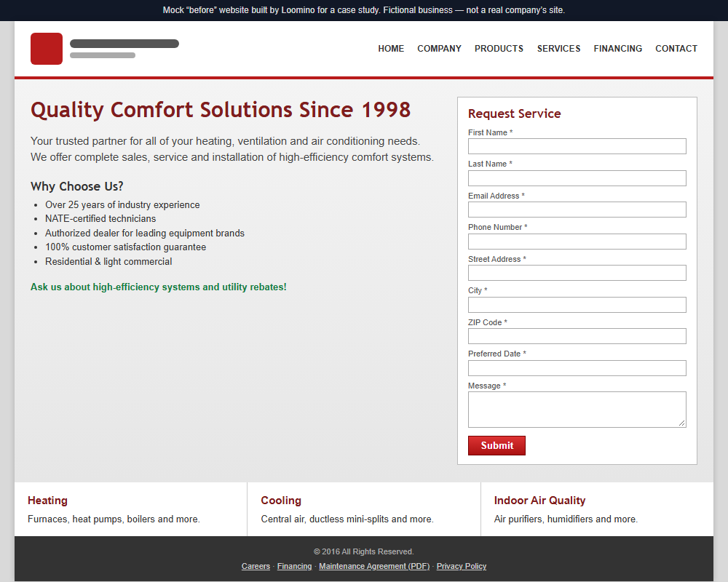Viewport: 728px width, 582px height.
Task: Focus the Message text area
Action: click(577, 410)
